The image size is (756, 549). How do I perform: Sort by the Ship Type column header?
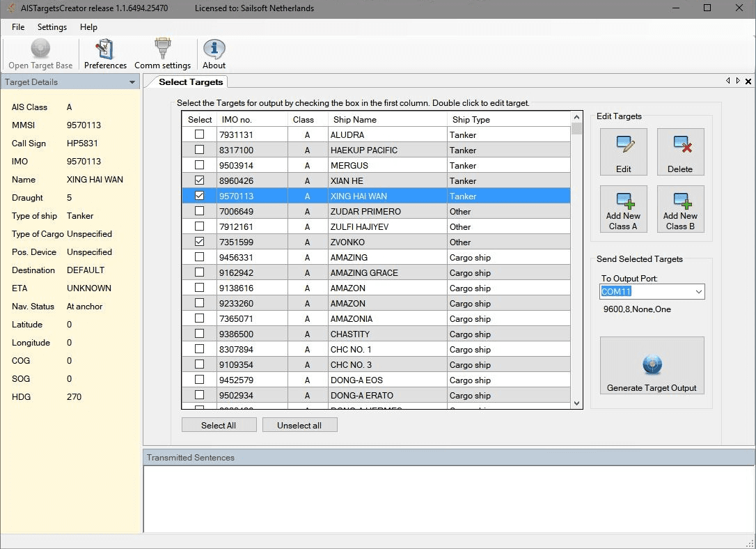click(509, 120)
